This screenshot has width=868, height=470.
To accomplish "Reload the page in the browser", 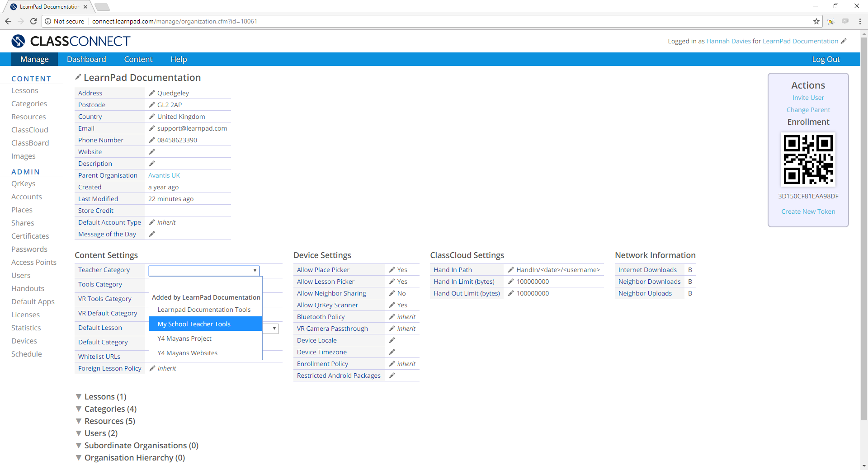I will point(33,21).
